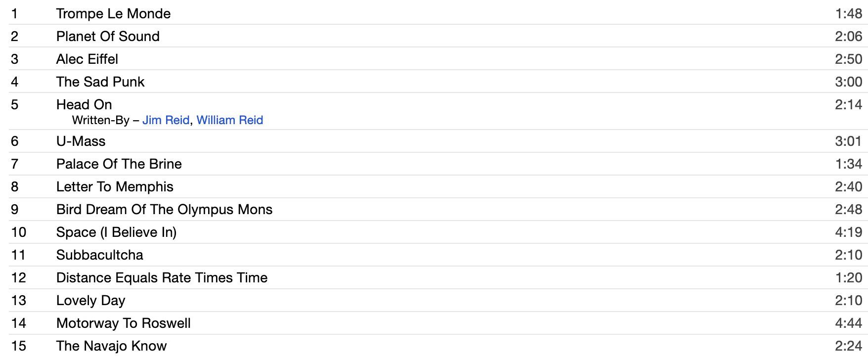Click the Letter To Memphis title
Viewport: 868px width, 360px height.
pos(115,186)
